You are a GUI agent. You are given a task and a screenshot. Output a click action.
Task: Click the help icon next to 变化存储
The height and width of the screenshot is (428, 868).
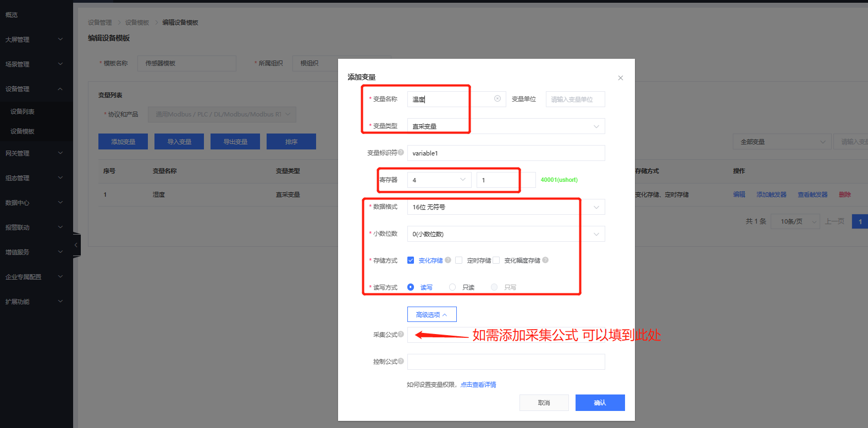(448, 260)
